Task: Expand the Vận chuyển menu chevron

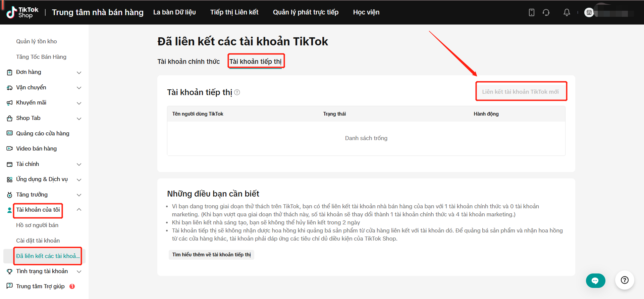Action: pos(79,88)
